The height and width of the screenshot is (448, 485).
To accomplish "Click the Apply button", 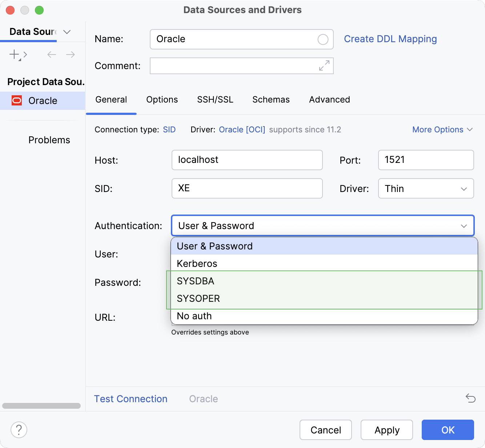I will click(387, 430).
